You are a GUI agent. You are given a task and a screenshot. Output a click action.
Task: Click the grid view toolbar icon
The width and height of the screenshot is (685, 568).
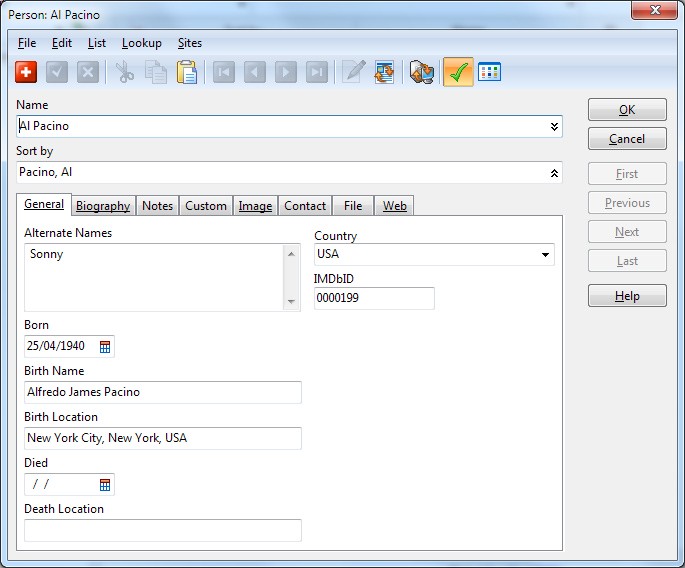[x=489, y=72]
